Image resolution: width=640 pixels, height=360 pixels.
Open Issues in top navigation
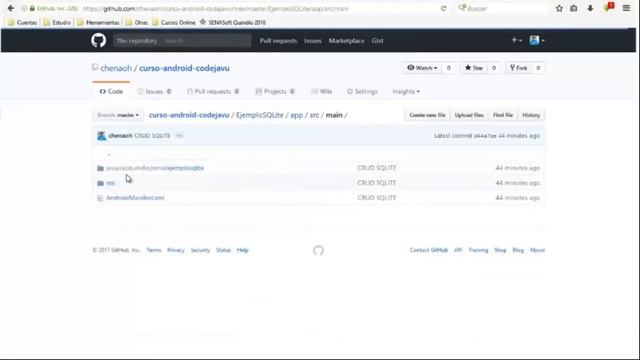click(313, 41)
